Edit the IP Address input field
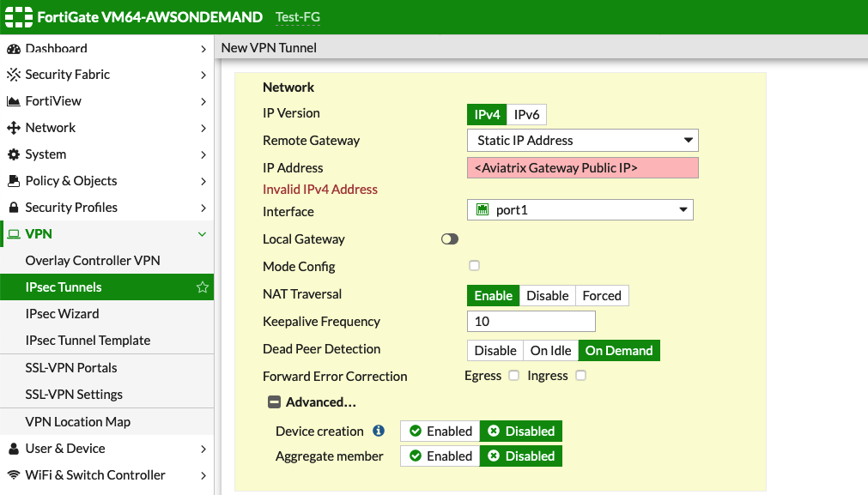The width and height of the screenshot is (868, 495). (582, 167)
